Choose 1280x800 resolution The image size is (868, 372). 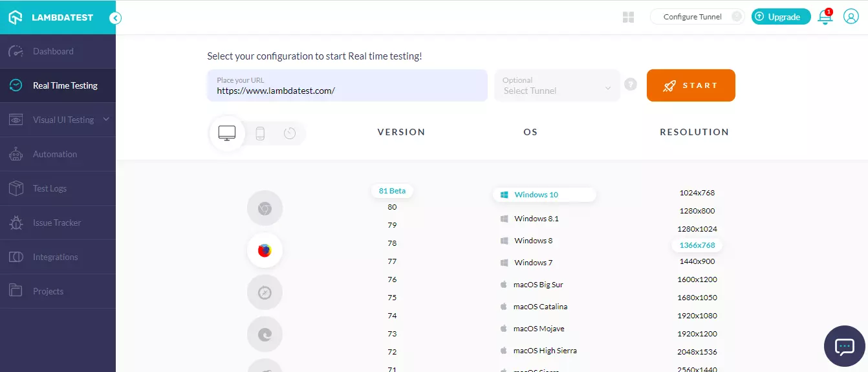[697, 211]
